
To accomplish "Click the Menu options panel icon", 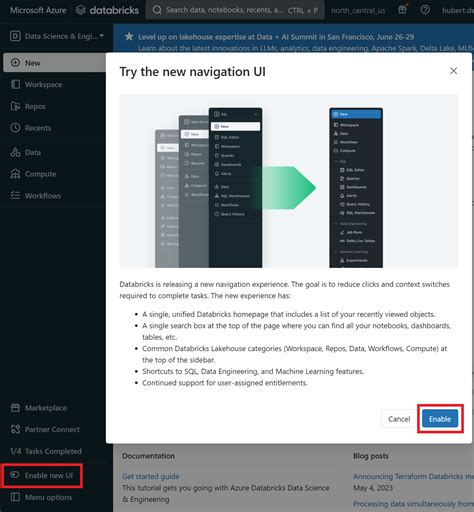I will pos(15,497).
